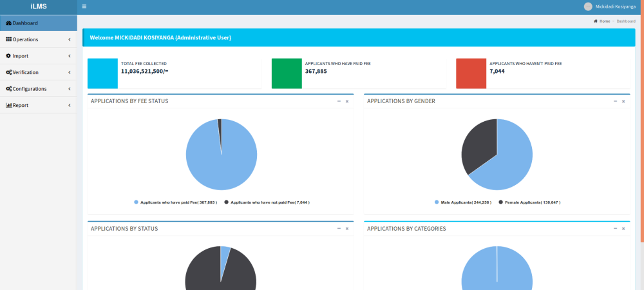Image resolution: width=644 pixels, height=290 pixels.
Task: Click the iLMS logo link
Action: point(38,6)
